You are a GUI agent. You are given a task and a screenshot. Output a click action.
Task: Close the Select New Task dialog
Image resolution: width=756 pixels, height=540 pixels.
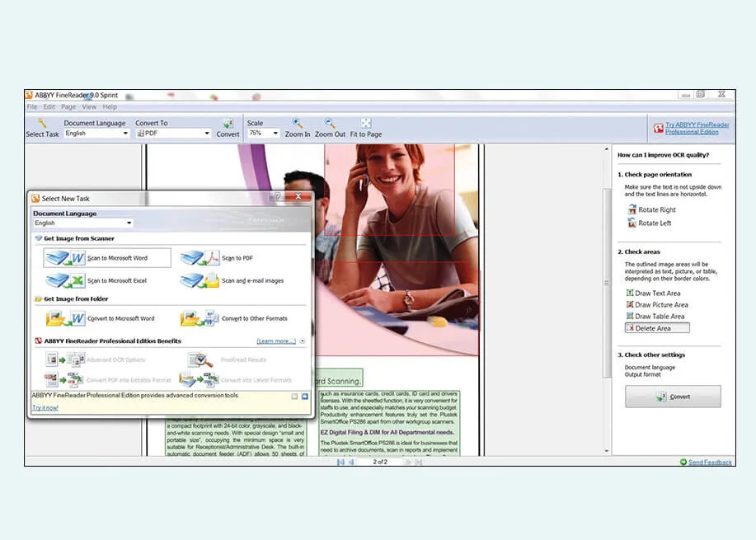(298, 196)
